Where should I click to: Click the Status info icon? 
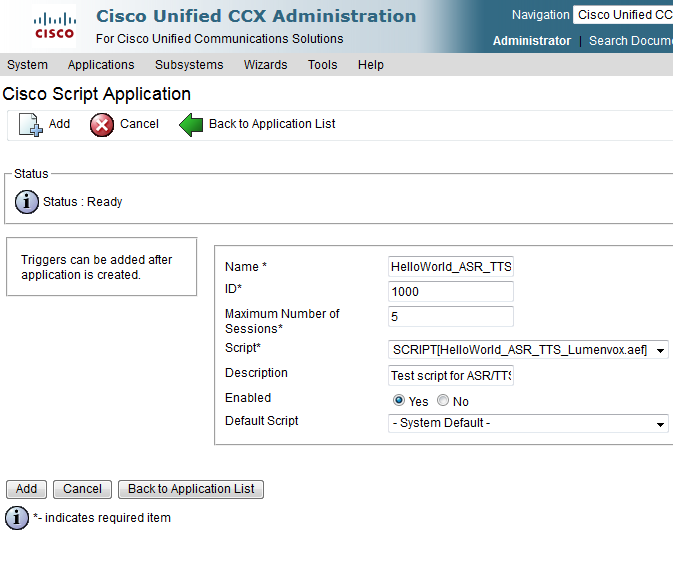[27, 202]
